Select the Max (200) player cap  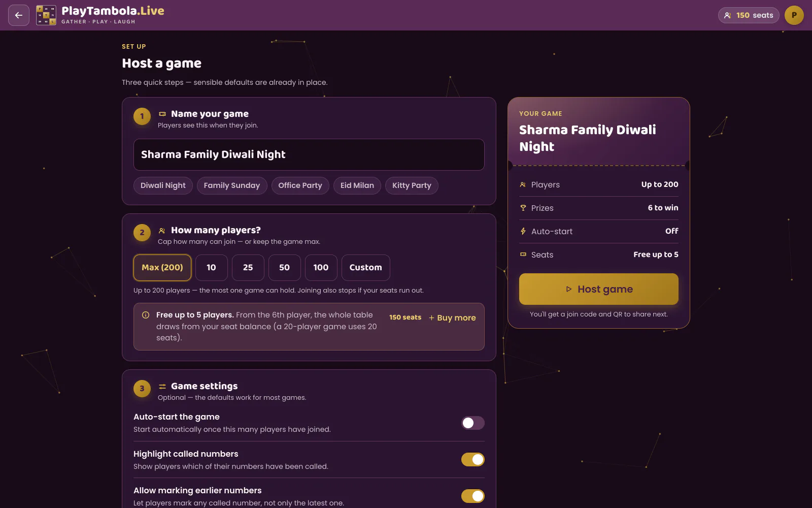(x=162, y=268)
